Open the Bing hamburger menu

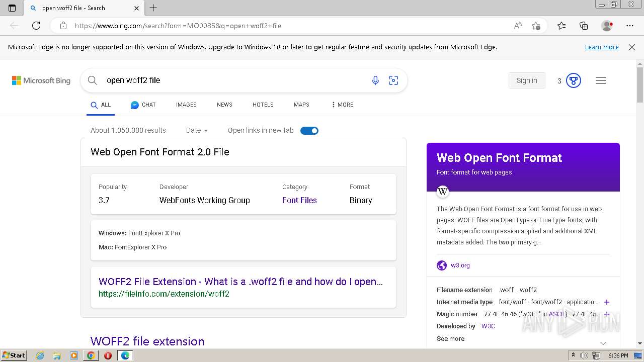[x=601, y=80]
